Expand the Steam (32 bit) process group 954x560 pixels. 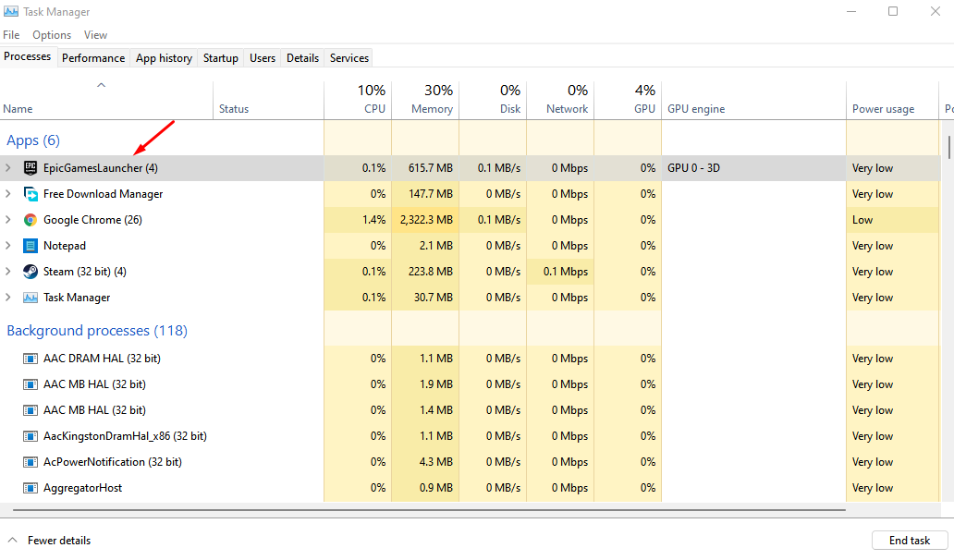8,271
